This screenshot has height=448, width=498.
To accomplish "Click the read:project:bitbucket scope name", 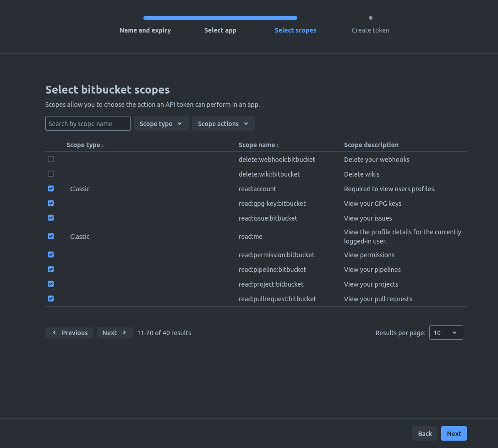I will [271, 284].
